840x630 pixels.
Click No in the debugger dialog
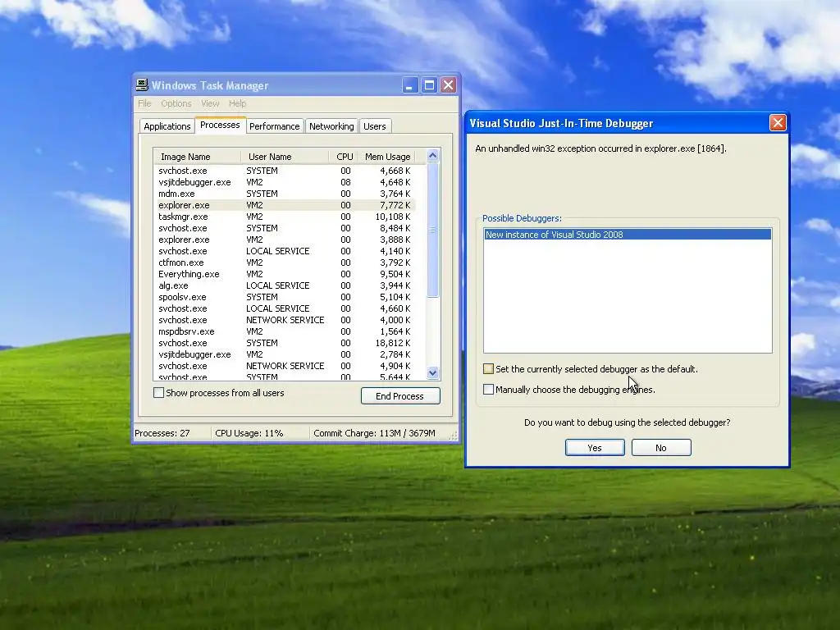tap(661, 448)
